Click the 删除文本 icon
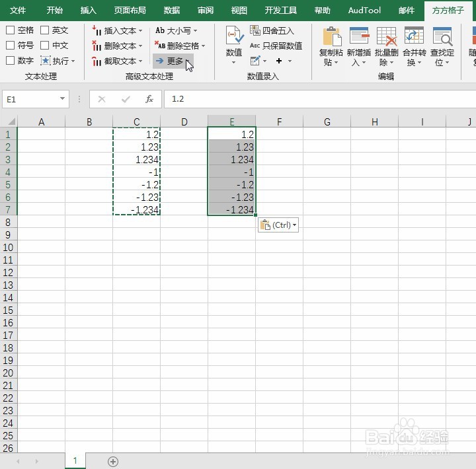The height and width of the screenshot is (469, 476). tap(97, 46)
